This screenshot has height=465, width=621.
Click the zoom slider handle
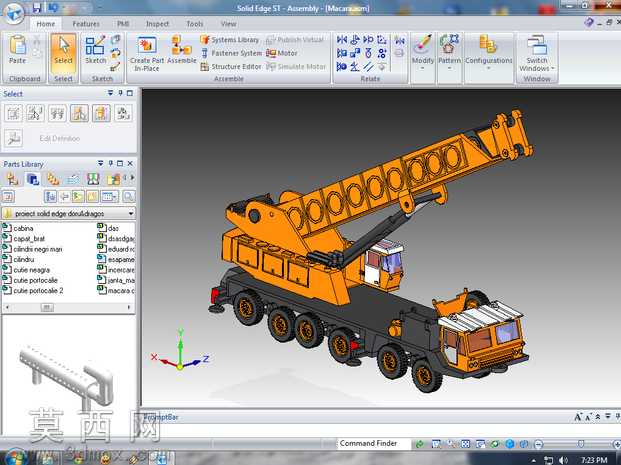(581, 444)
